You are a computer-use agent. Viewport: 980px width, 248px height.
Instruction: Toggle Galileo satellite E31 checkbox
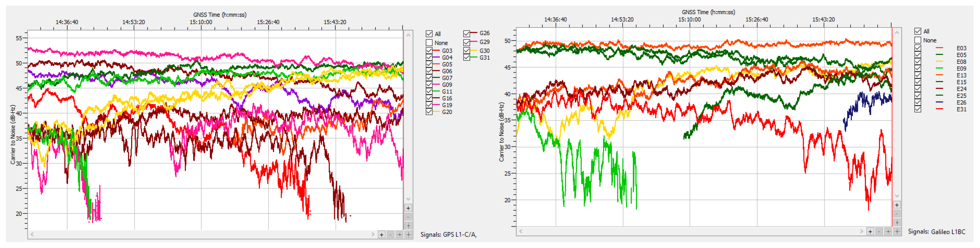click(918, 109)
